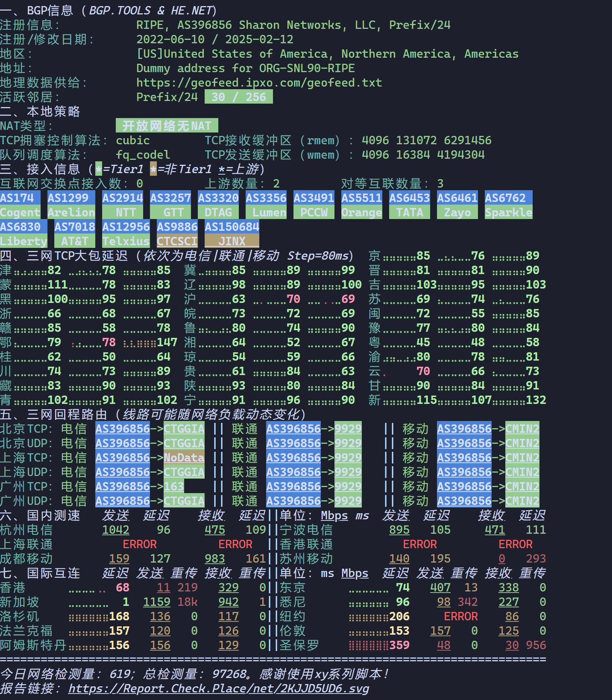Viewport: 612px width, 700px height.
Task: Select the AS9886 CTCSCI upstream badge
Action: [x=177, y=234]
